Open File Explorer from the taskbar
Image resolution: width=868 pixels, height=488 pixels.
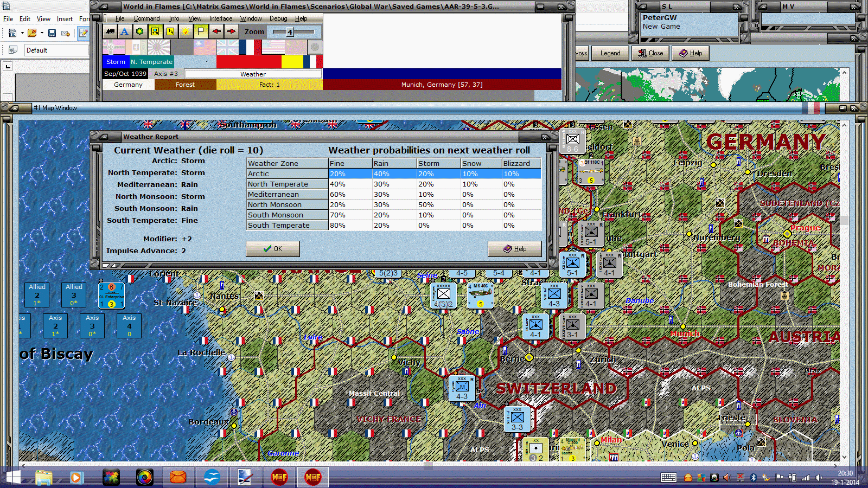click(x=44, y=478)
